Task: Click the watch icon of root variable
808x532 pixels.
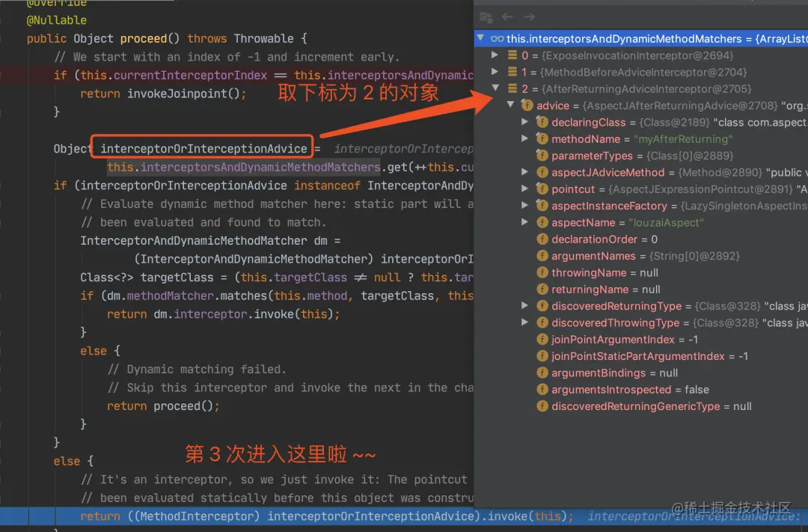Action: [497, 39]
